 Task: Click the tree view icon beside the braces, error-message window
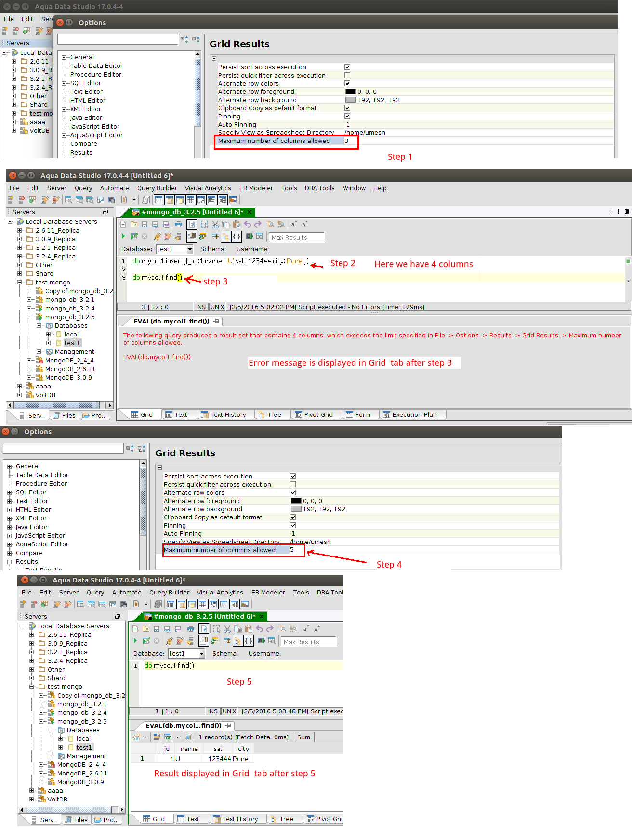click(225, 236)
